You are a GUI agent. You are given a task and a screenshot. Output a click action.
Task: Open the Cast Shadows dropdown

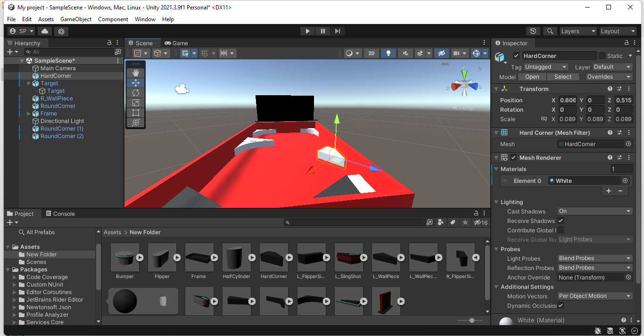pos(594,211)
